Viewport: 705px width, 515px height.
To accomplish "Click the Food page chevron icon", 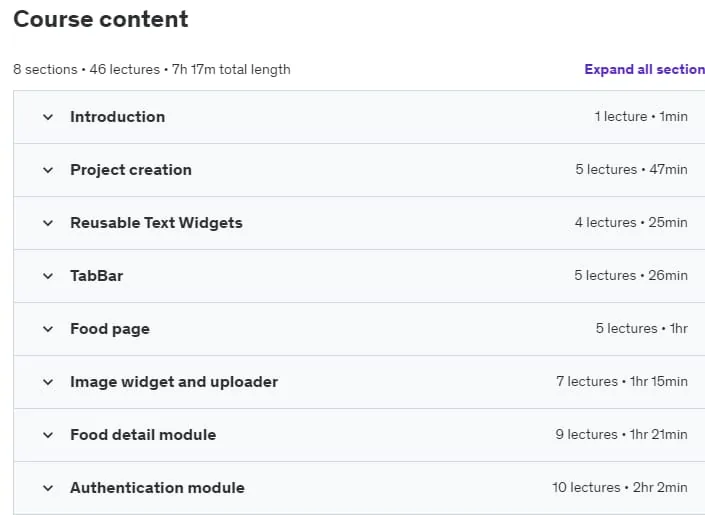I will [x=48, y=329].
